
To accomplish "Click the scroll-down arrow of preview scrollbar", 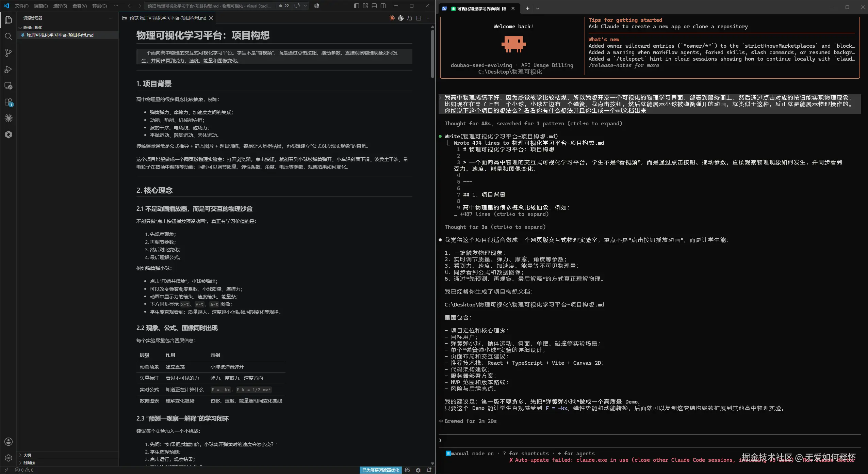I will pos(432,463).
